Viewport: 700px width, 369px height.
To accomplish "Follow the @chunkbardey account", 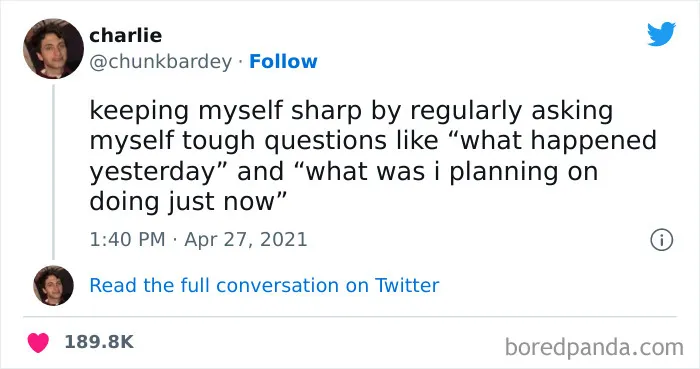I will (x=283, y=62).
